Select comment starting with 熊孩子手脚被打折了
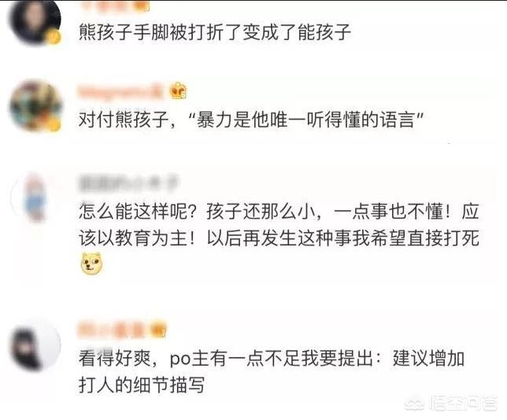The width and height of the screenshot is (507, 420). click(x=215, y=32)
